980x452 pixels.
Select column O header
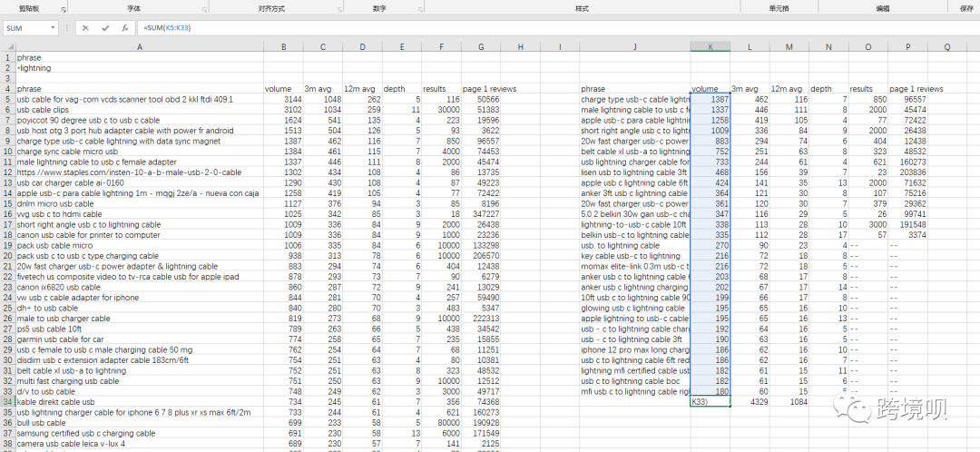[x=868, y=47]
